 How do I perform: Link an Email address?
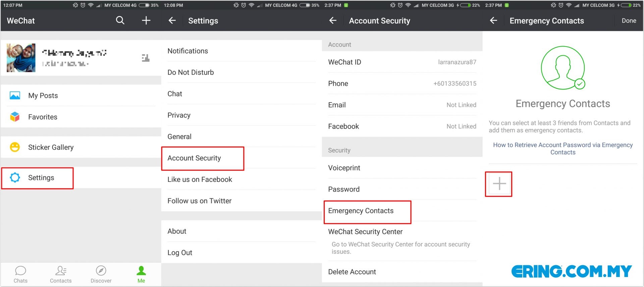(x=402, y=105)
